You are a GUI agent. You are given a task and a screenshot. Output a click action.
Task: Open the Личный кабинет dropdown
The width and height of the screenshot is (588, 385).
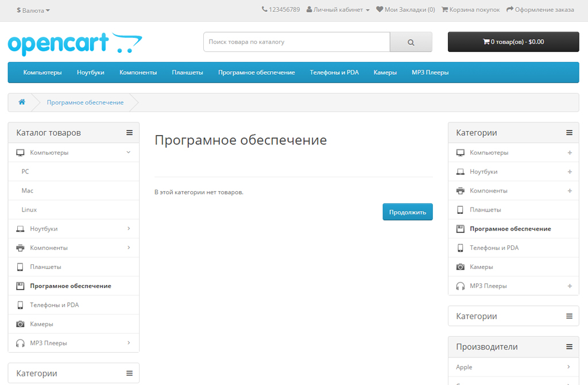click(338, 9)
